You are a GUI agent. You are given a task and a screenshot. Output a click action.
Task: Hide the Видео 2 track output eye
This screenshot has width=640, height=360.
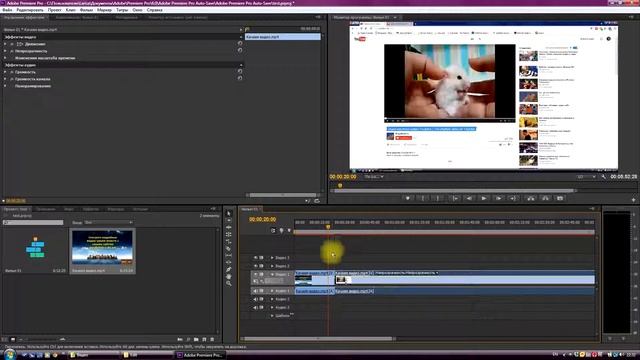click(x=256, y=266)
